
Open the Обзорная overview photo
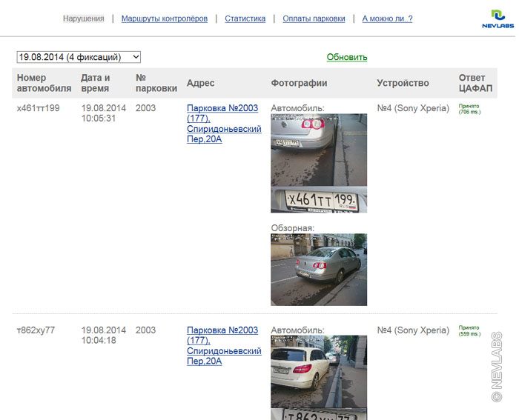[x=319, y=270]
